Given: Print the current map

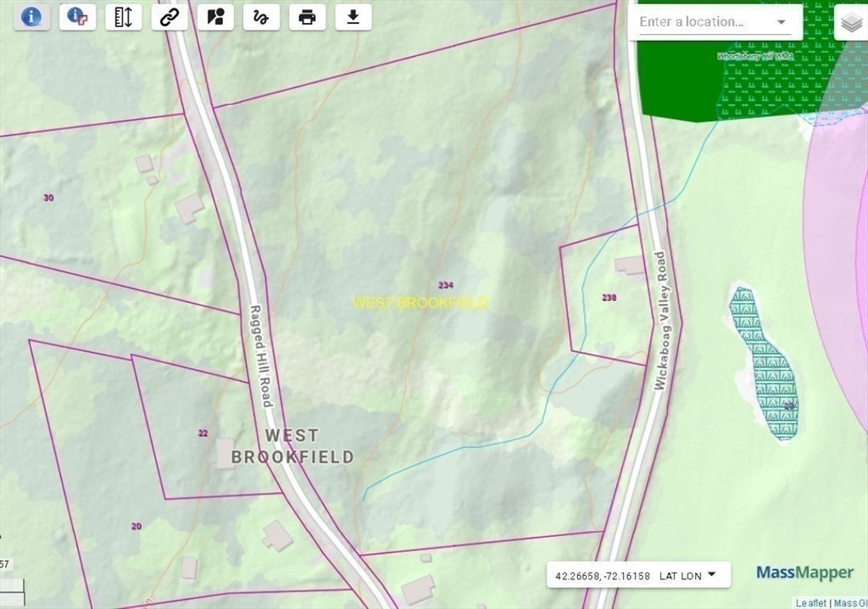Looking at the screenshot, I should tap(307, 17).
